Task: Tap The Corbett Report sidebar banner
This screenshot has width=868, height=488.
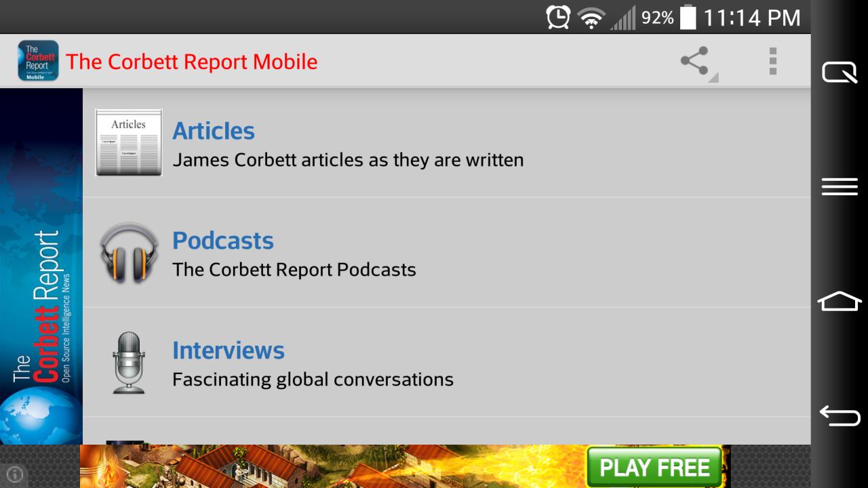Action: click(41, 266)
